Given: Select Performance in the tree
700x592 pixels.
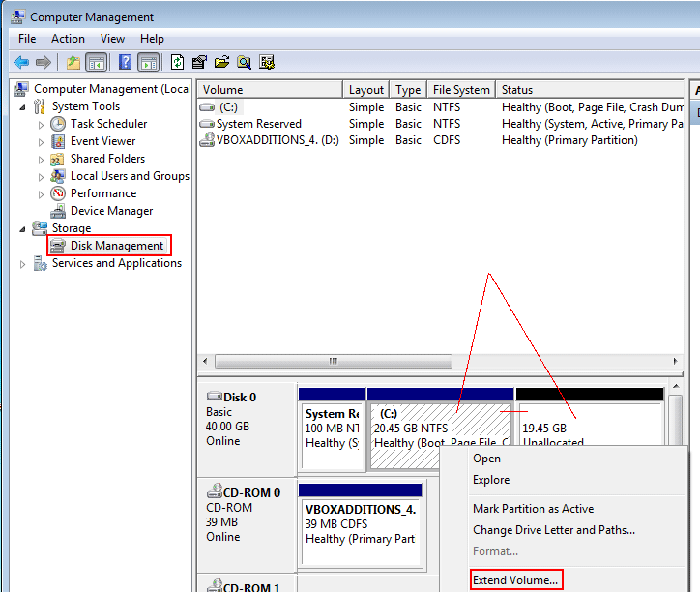Looking at the screenshot, I should pyautogui.click(x=103, y=193).
